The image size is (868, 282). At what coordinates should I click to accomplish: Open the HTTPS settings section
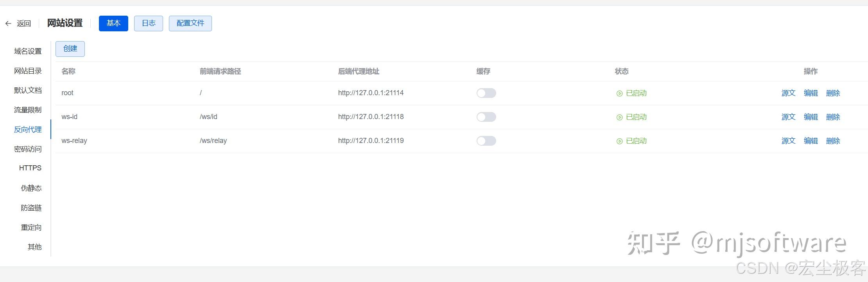tap(30, 168)
